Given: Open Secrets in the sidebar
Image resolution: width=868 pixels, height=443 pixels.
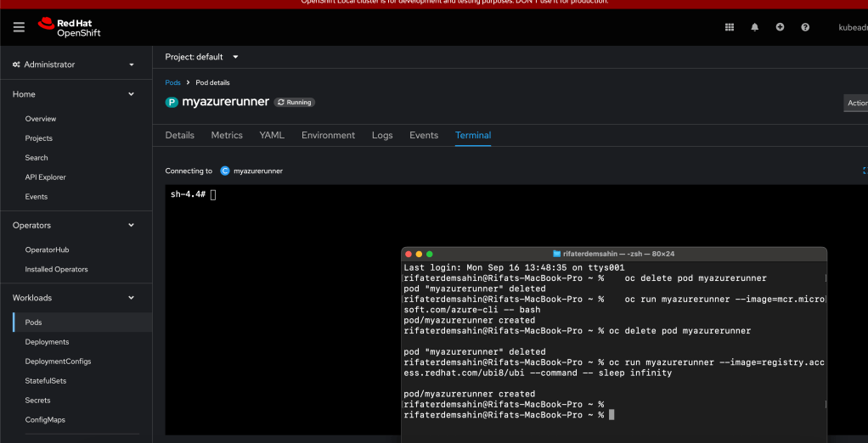Looking at the screenshot, I should [x=37, y=401].
